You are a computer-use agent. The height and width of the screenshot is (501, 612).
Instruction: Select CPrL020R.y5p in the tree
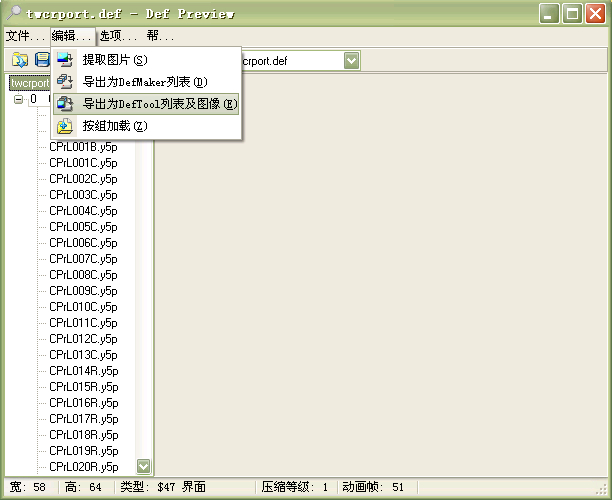pos(83,467)
